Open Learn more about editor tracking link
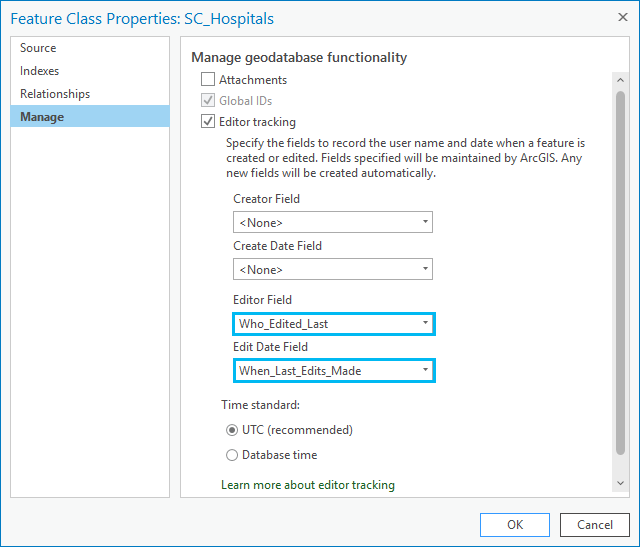Image resolution: width=640 pixels, height=547 pixels. [x=308, y=485]
